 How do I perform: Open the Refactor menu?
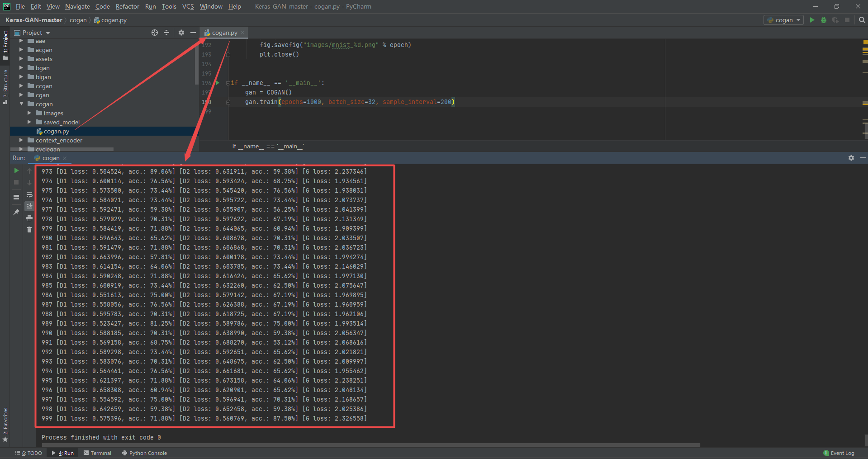[x=127, y=6]
